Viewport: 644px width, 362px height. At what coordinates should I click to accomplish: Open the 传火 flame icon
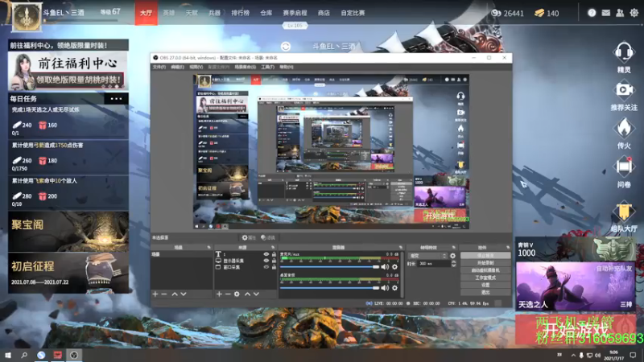(623, 128)
